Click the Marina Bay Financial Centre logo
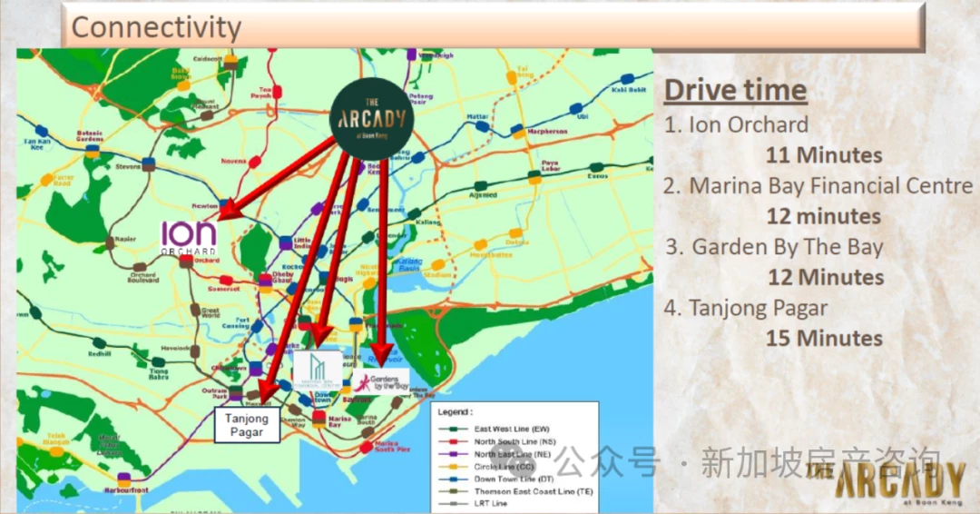980x514 pixels. click(x=318, y=370)
